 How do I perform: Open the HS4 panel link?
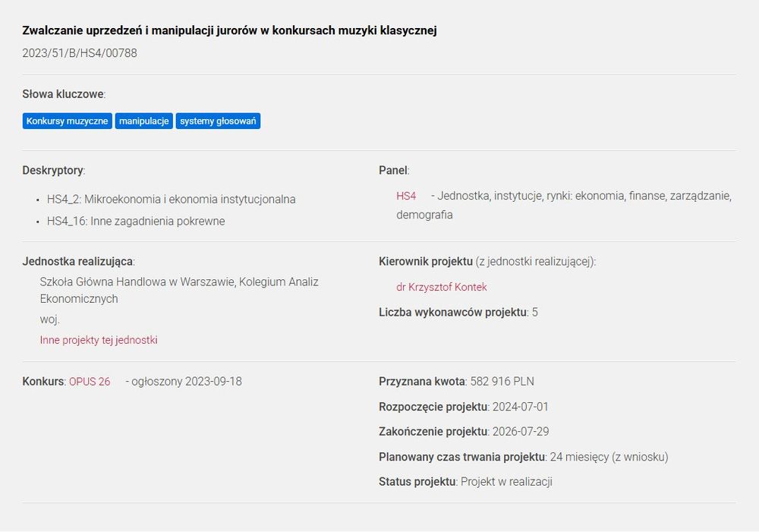click(406, 196)
